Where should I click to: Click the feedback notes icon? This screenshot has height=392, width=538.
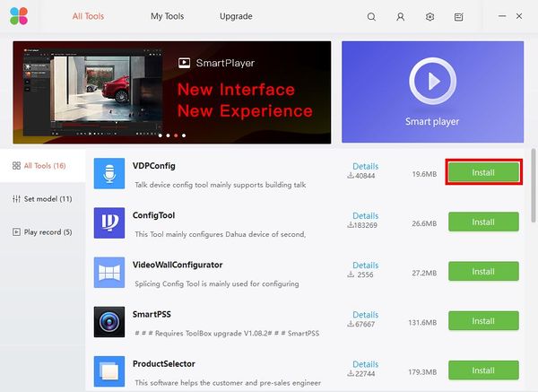pos(458,17)
